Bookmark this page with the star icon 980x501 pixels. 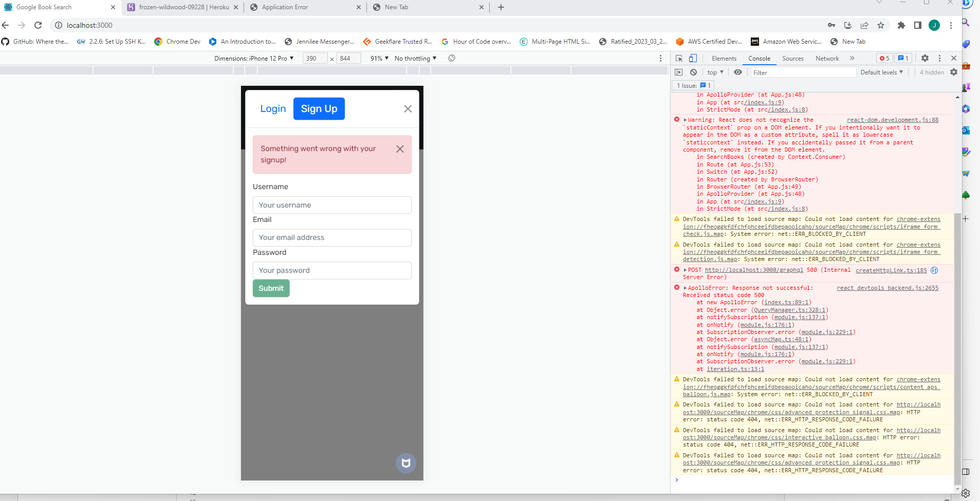(x=881, y=25)
